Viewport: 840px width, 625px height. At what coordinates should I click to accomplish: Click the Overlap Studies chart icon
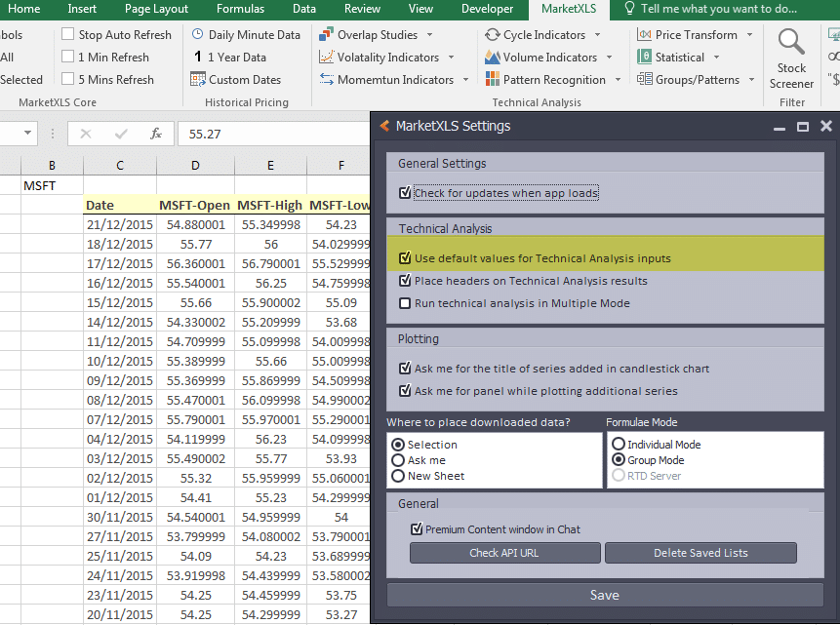326,35
